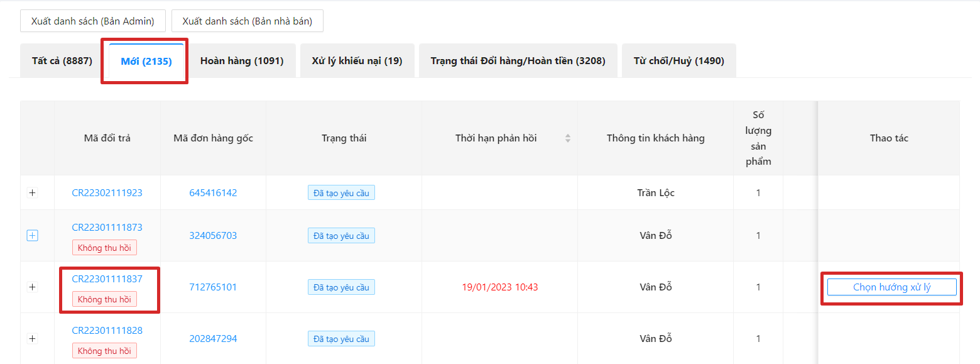Expand row for CR22301111837

(33, 287)
